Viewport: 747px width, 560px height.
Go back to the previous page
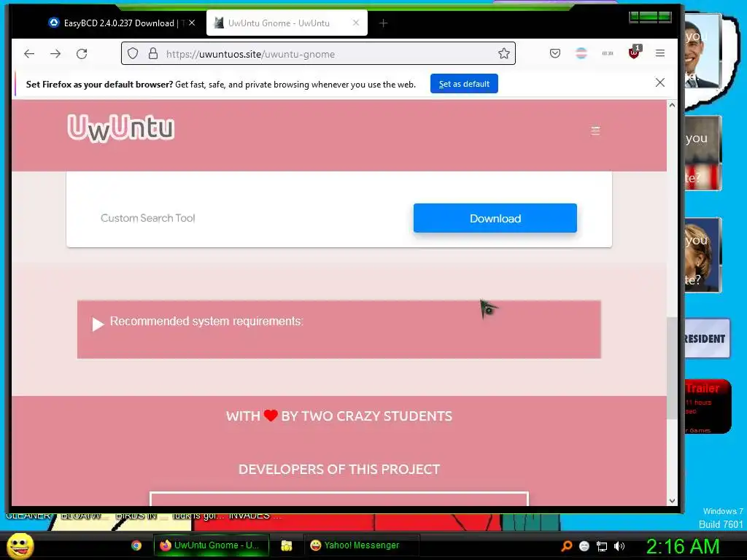point(29,54)
